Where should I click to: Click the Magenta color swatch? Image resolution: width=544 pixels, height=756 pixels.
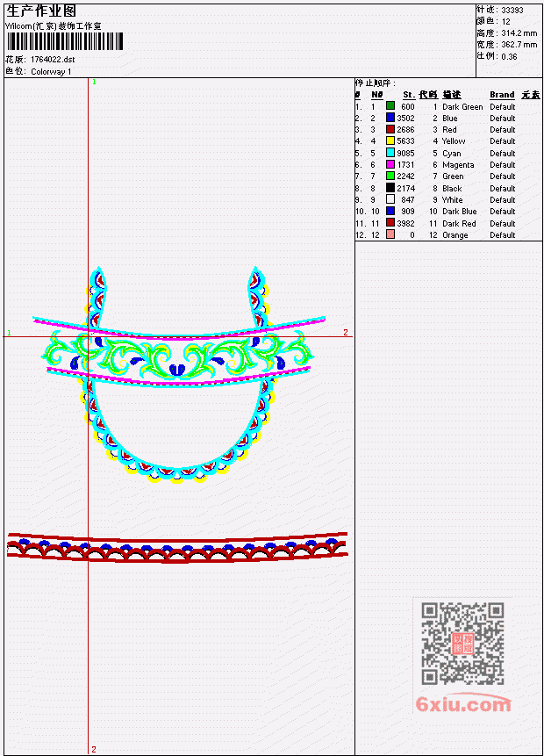pos(390,164)
